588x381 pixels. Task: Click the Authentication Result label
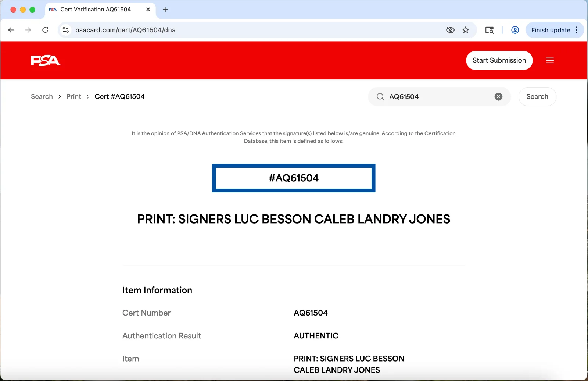click(x=162, y=336)
